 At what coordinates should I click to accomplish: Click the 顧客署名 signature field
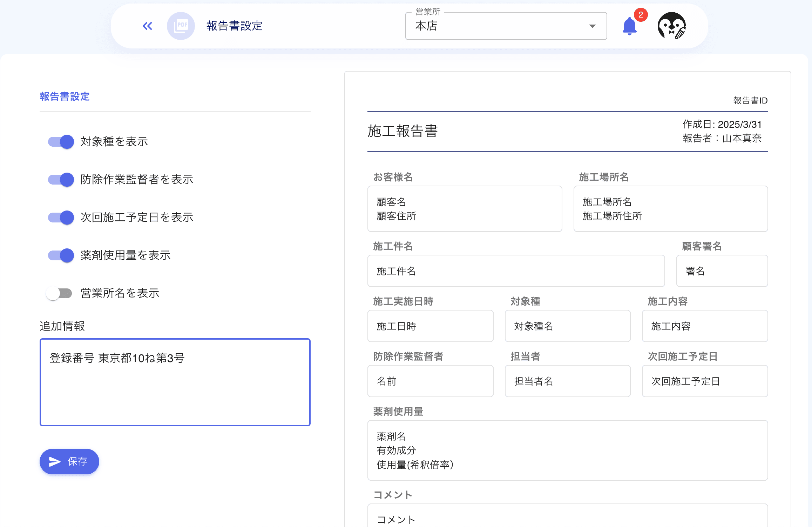click(x=722, y=271)
